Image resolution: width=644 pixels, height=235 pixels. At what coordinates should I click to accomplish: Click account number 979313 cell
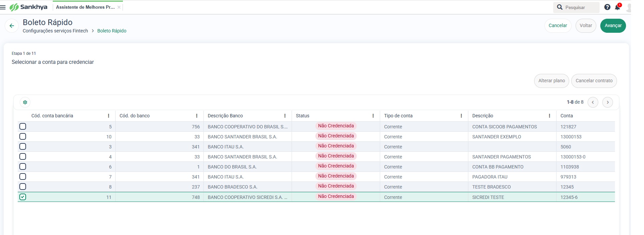[586, 177]
